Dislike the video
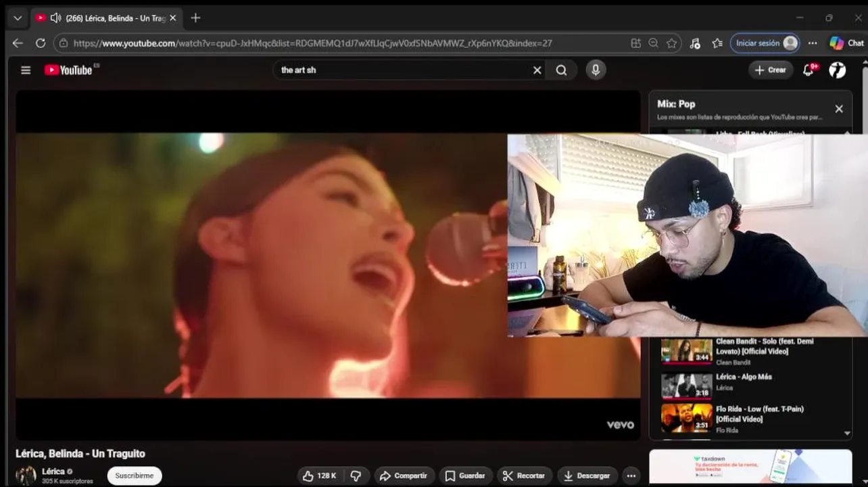 point(356,476)
